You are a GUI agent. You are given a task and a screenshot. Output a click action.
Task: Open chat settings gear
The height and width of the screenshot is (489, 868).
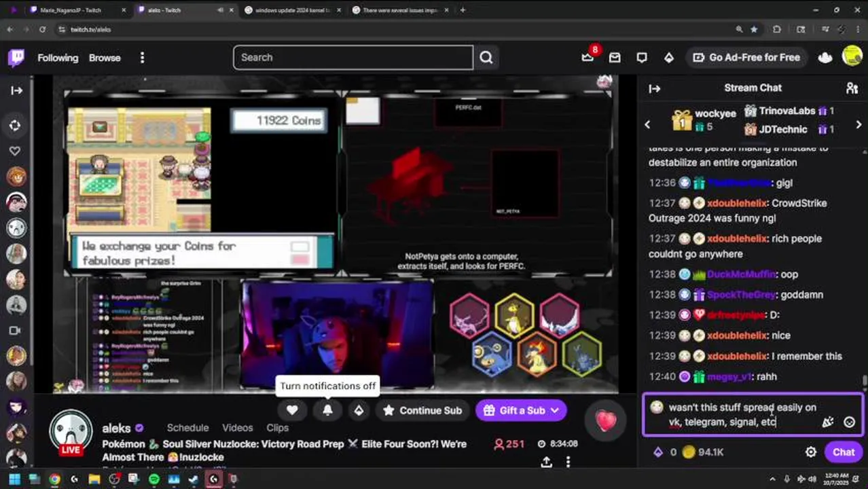click(x=811, y=452)
